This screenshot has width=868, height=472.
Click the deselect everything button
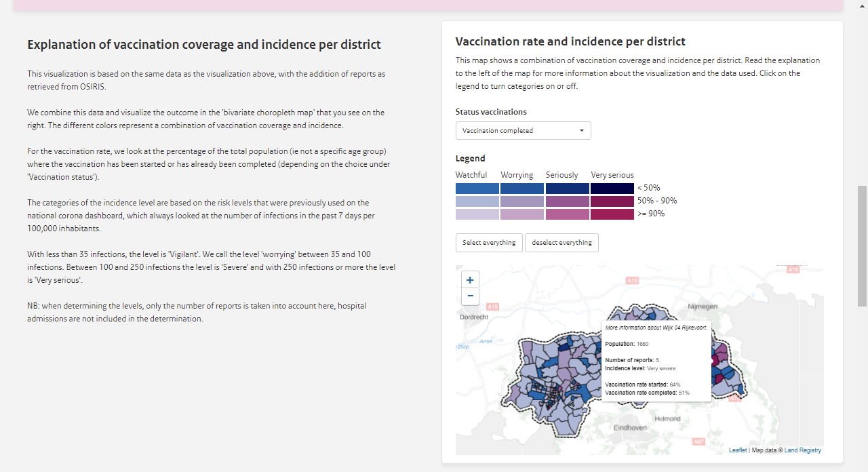(561, 242)
